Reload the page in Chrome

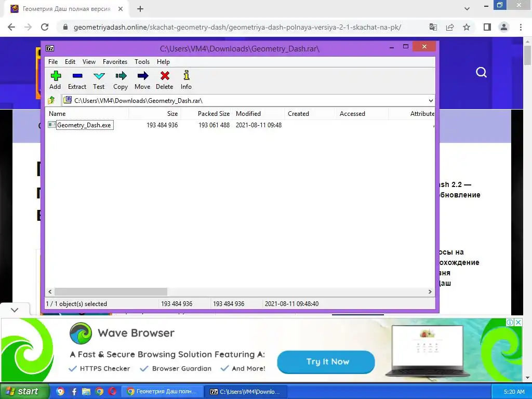pos(45,27)
